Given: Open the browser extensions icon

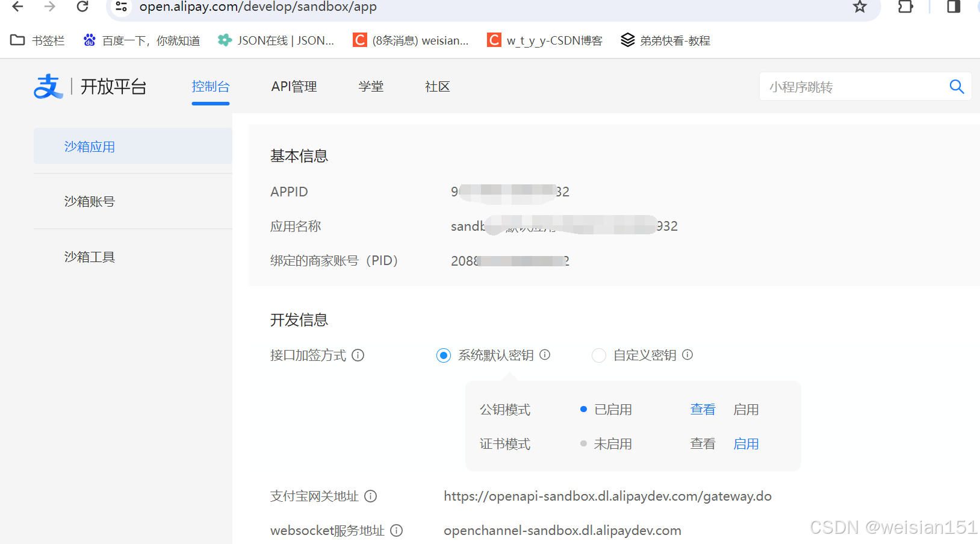Looking at the screenshot, I should [905, 7].
